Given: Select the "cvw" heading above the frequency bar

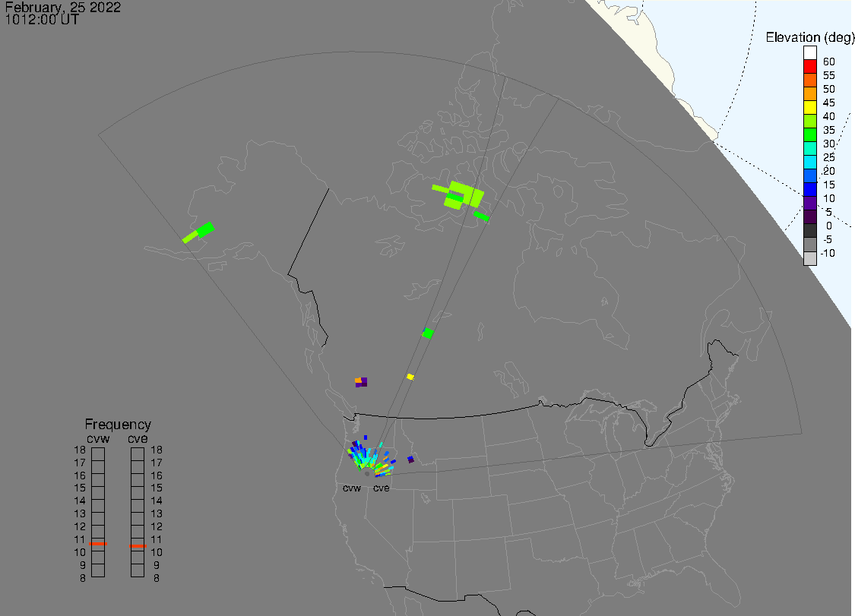Looking at the screenshot, I should (x=98, y=439).
